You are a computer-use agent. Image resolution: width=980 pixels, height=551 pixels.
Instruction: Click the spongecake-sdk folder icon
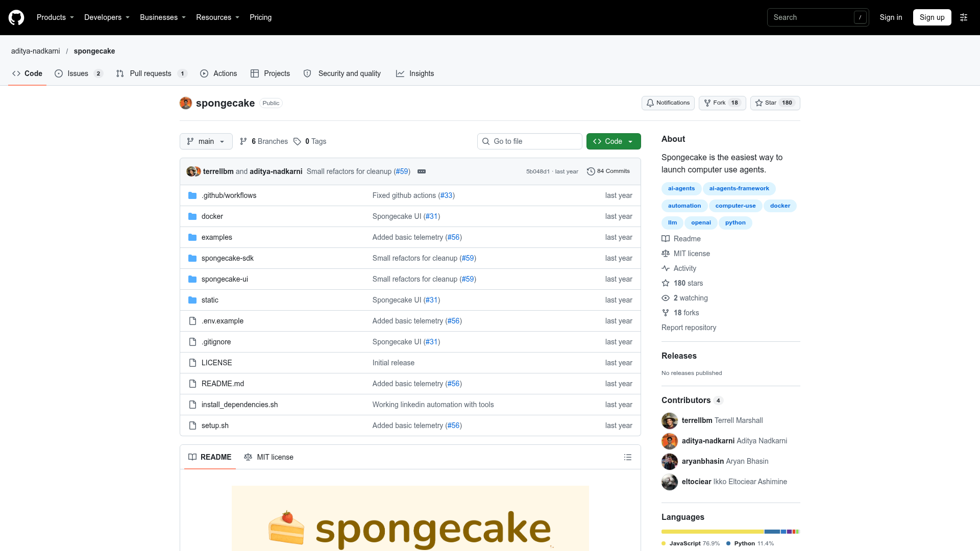[192, 258]
